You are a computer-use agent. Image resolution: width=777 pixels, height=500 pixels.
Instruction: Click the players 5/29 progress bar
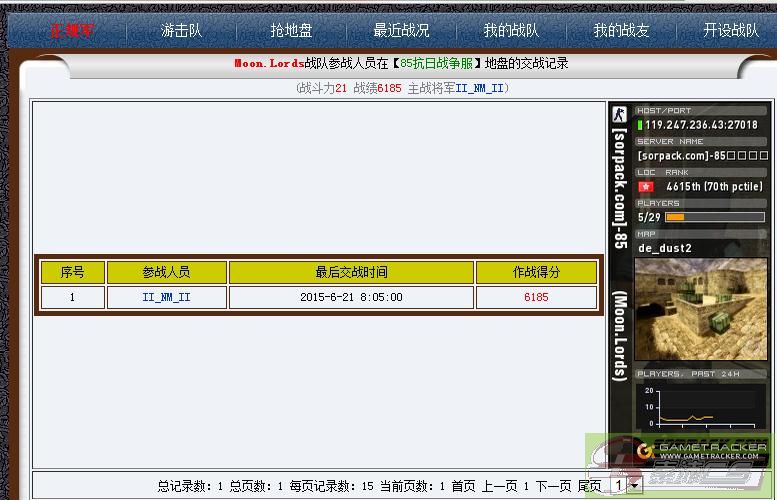[715, 217]
